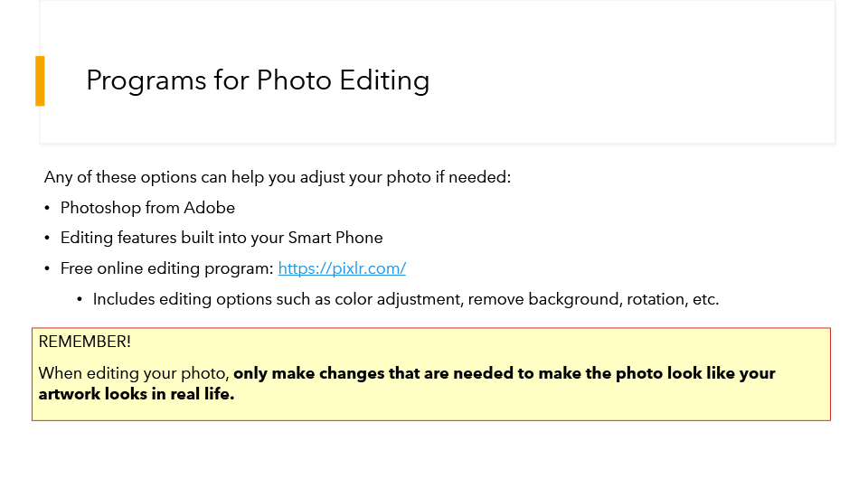Click the 'REMEMBER!' heading in yellow box

85,342
